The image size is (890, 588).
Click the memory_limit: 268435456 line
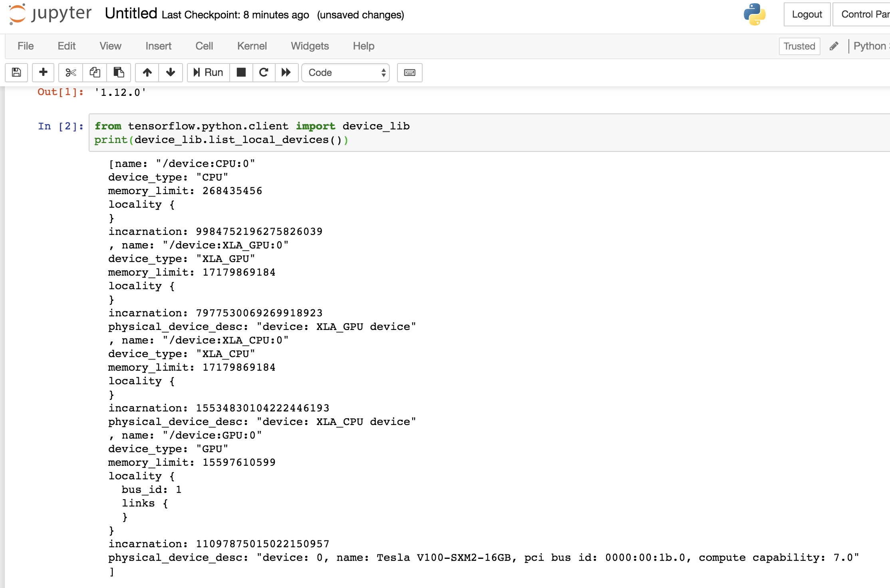[x=185, y=191]
